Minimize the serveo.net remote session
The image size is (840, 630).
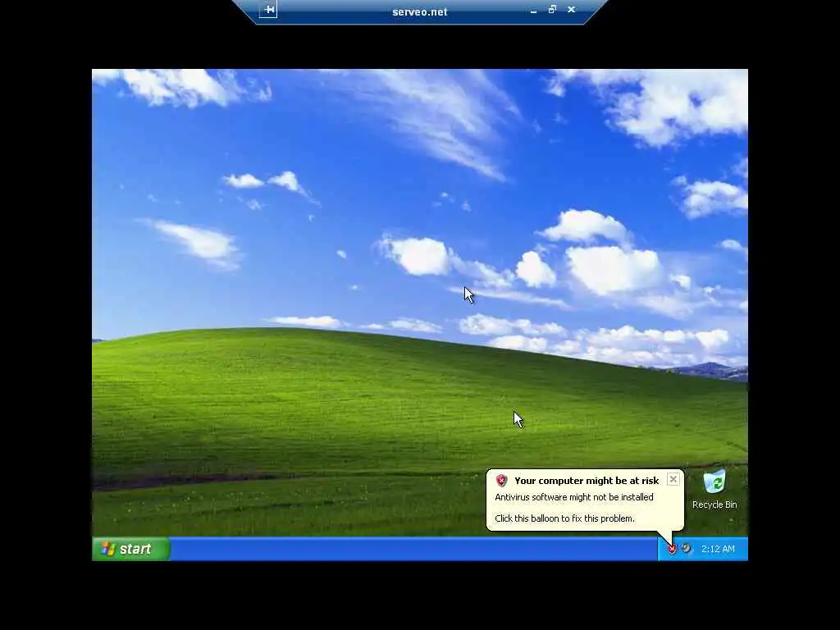pos(533,10)
